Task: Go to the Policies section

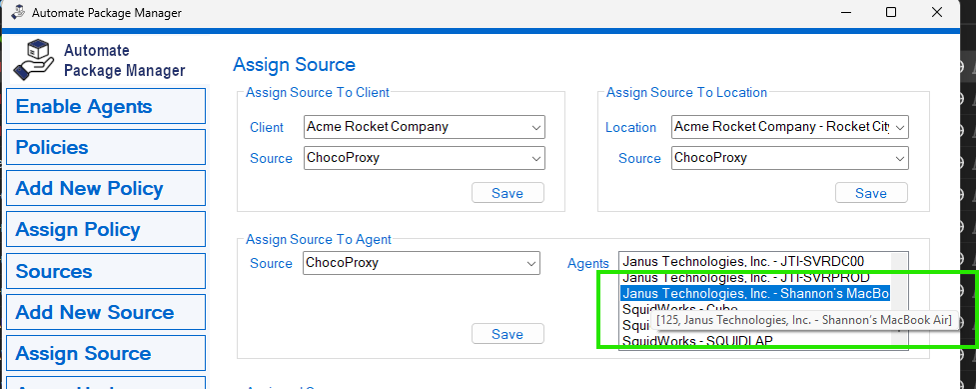Action: tap(106, 148)
